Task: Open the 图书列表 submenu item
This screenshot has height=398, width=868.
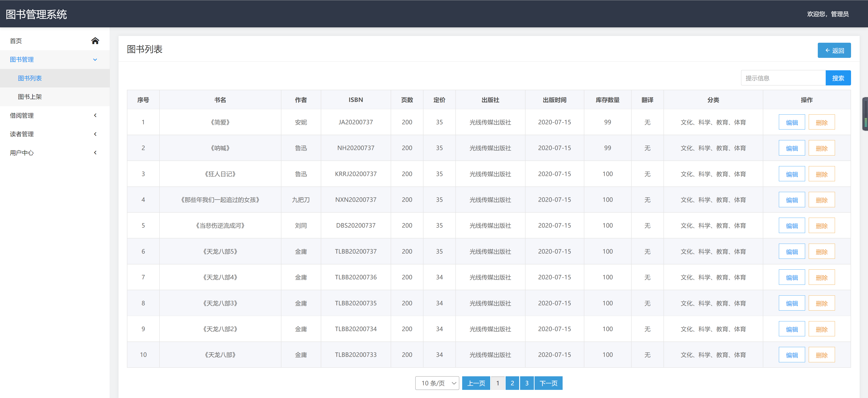Action: pos(55,78)
